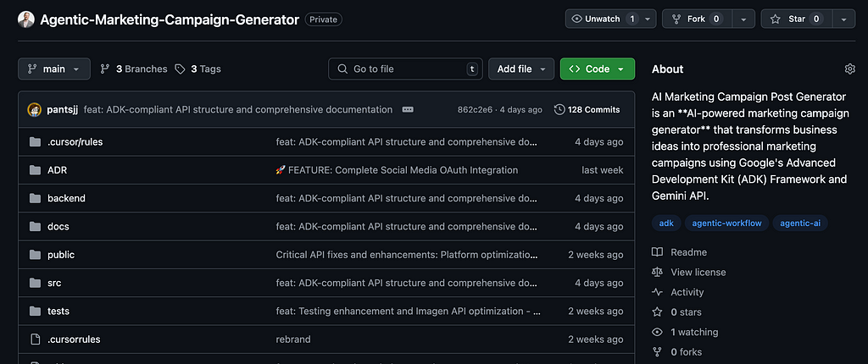This screenshot has height=364, width=868.
Task: View the 3 Tags link
Action: [x=198, y=69]
